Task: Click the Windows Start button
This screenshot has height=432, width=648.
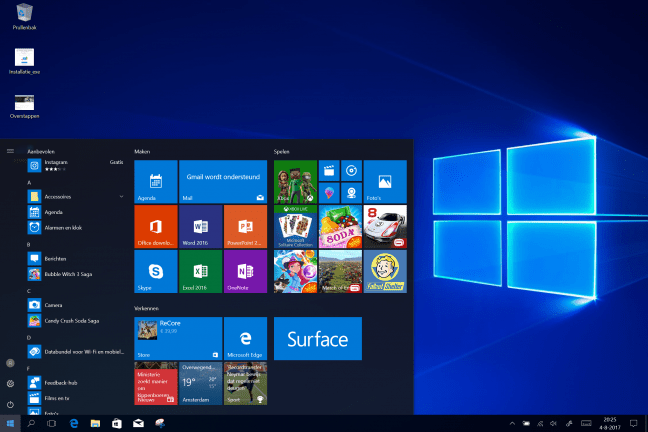Action: 10,423
